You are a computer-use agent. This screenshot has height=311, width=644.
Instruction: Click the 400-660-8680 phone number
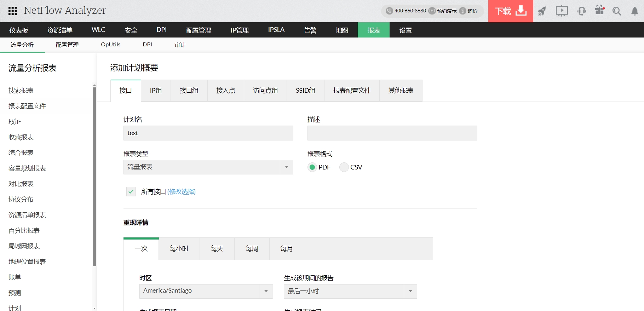click(410, 11)
